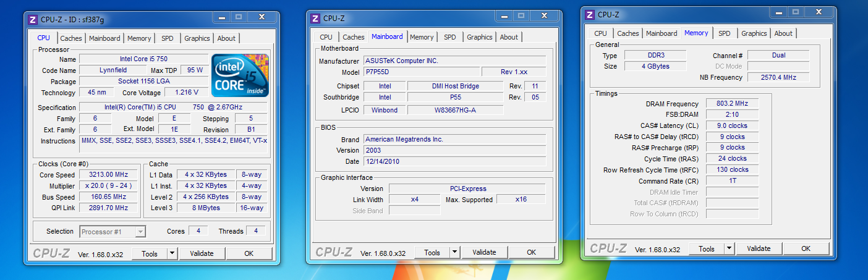The height and width of the screenshot is (280, 868).
Task: Go to SPD tab in the Memory window
Action: coord(725,33)
